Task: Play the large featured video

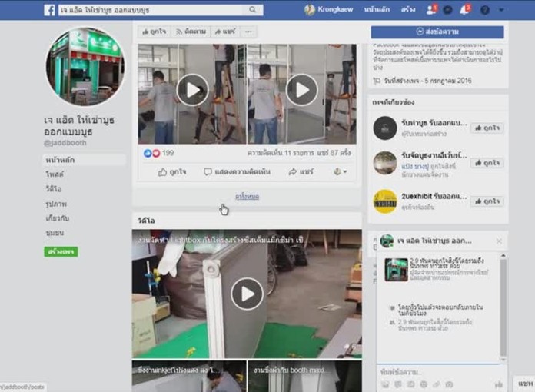Action: (247, 294)
